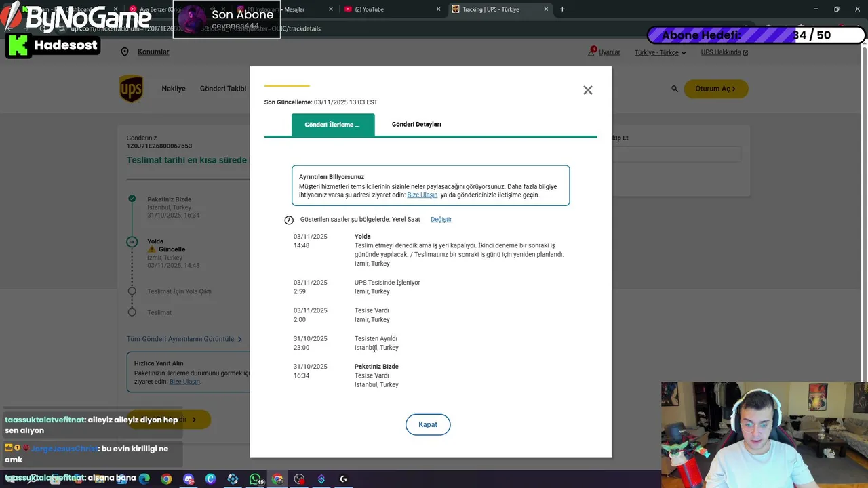Image resolution: width=868 pixels, height=488 pixels.
Task: Click the browser address bar URL
Action: tap(196, 28)
